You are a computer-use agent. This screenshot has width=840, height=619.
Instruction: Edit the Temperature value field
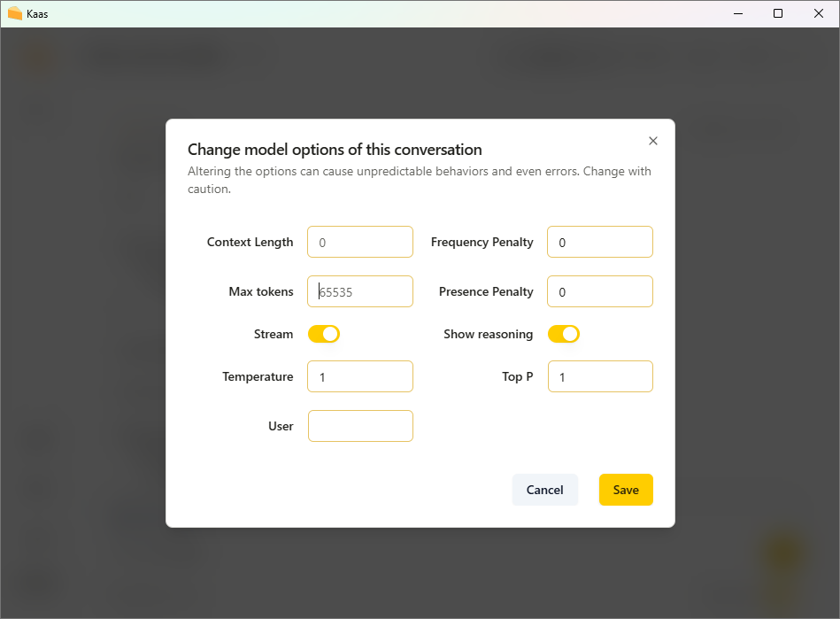click(360, 376)
